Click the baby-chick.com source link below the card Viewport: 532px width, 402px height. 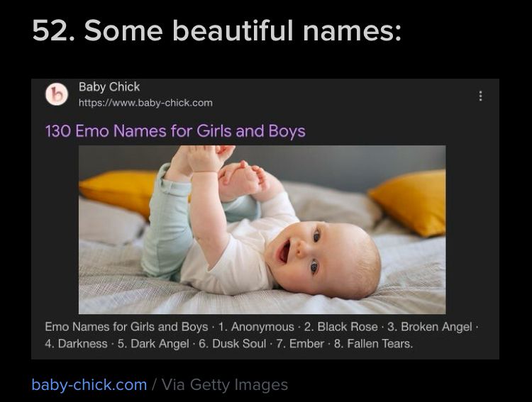(89, 385)
